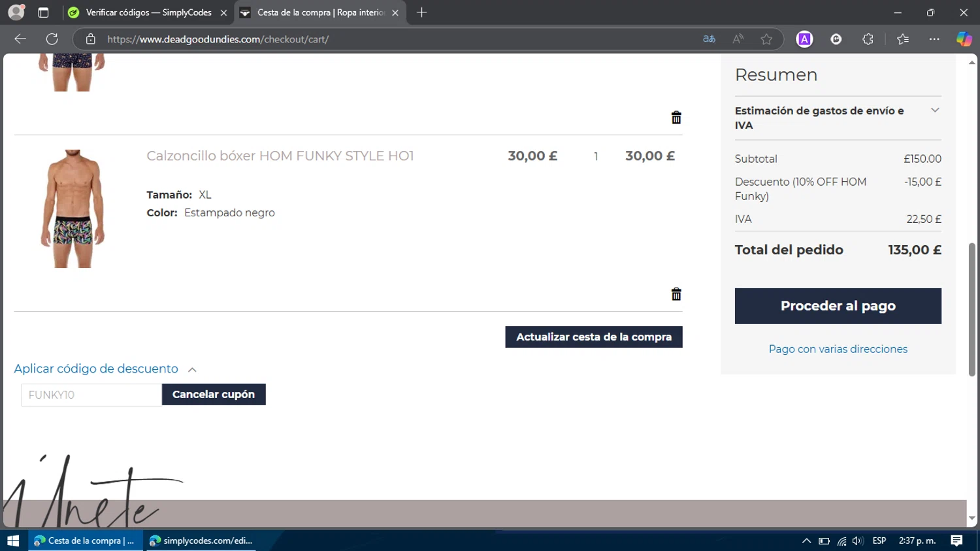Expand Estimación de gastos de envío e IVA

(x=838, y=118)
